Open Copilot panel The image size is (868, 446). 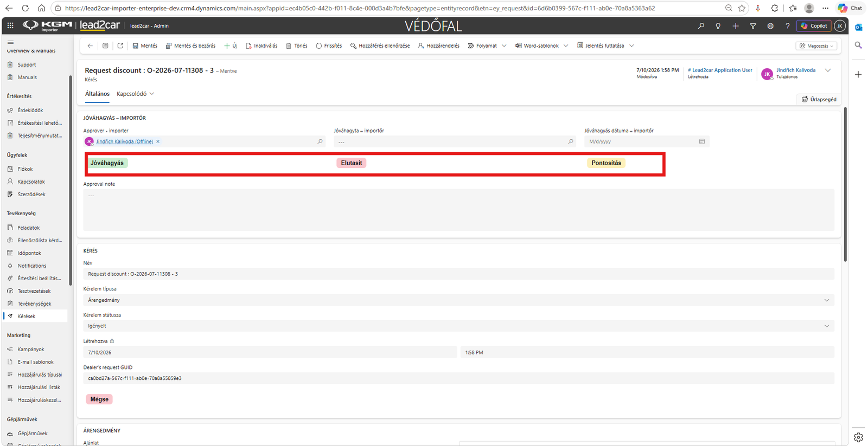point(814,25)
